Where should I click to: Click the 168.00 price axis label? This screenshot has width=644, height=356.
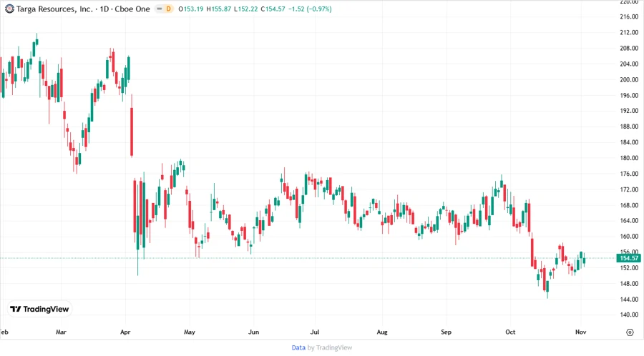629,205
